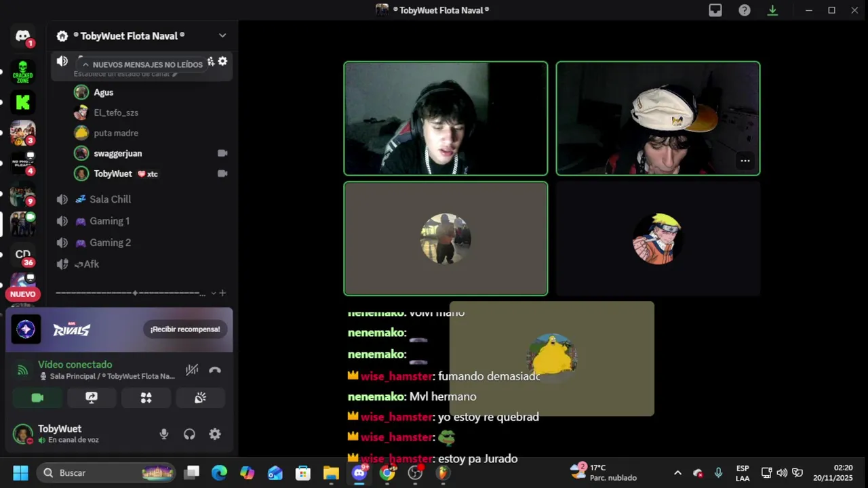Image resolution: width=868 pixels, height=488 pixels.
Task: Open more options on top-right video tile
Action: tap(745, 161)
